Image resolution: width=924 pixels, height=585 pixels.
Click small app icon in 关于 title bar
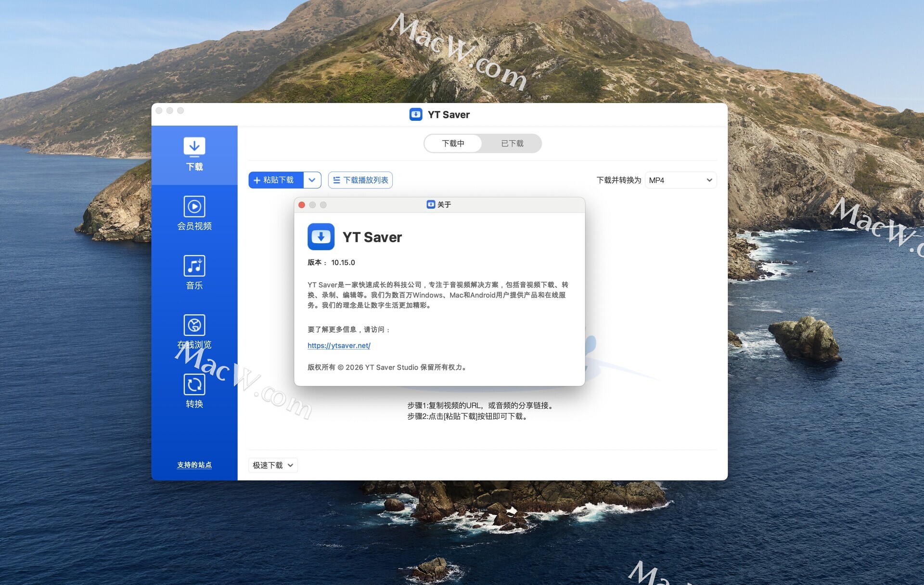[x=431, y=205]
